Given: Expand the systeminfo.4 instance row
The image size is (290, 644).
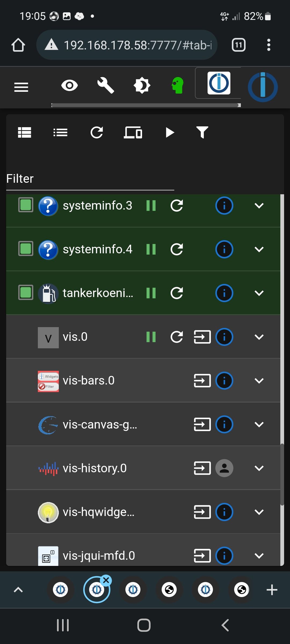Looking at the screenshot, I should 259,250.
